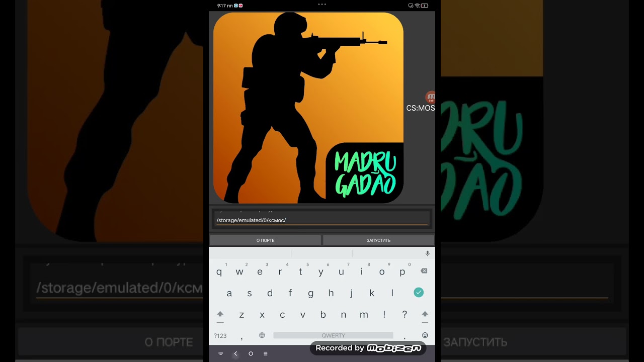This screenshot has width=644, height=362.
Task: Tap the s key
Action: pyautogui.click(x=250, y=293)
